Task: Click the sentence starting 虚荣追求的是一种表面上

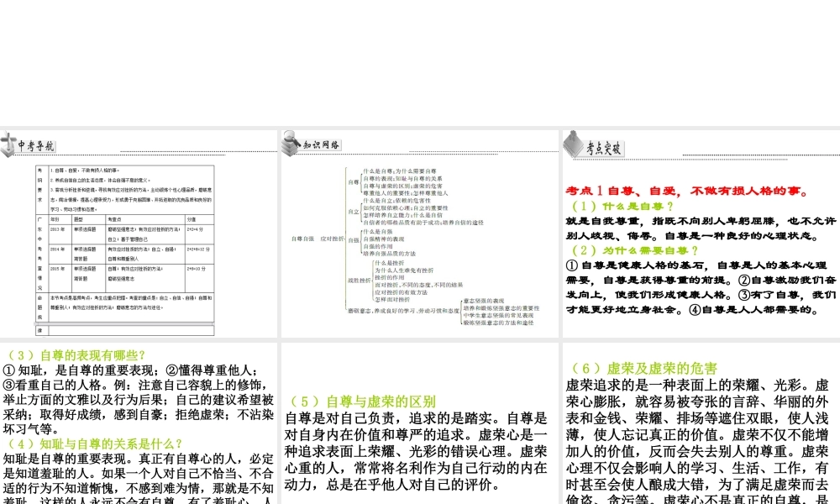Action: pos(690,386)
